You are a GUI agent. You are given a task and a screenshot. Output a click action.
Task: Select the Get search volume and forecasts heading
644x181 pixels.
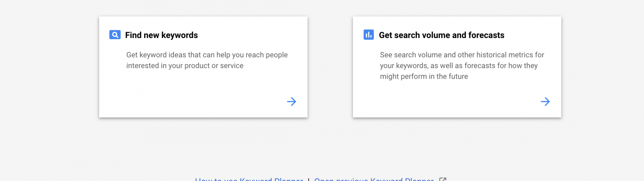[441, 35]
